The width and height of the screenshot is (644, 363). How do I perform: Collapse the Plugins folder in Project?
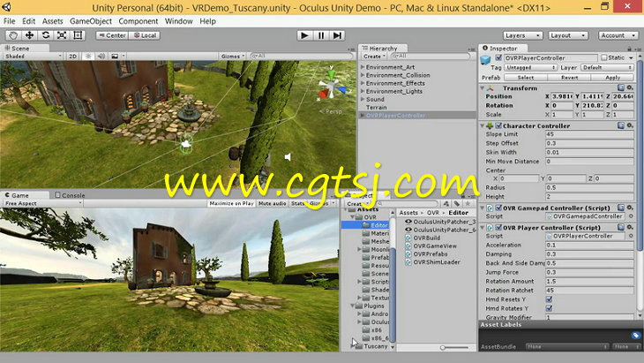[x=352, y=306]
